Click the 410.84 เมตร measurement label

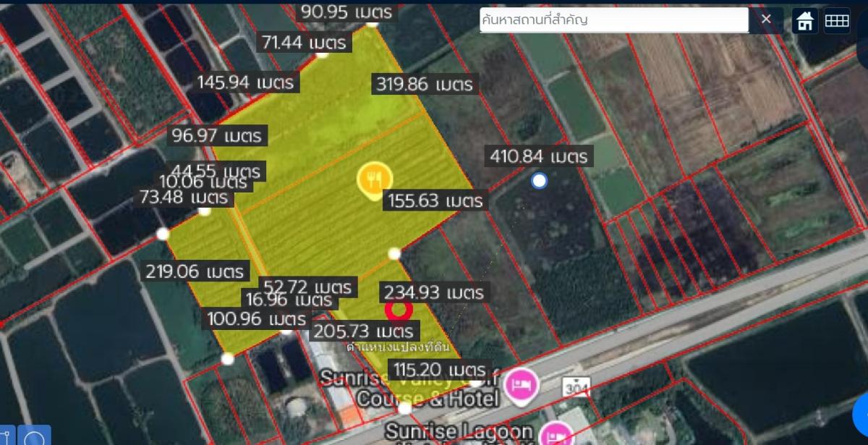(539, 156)
